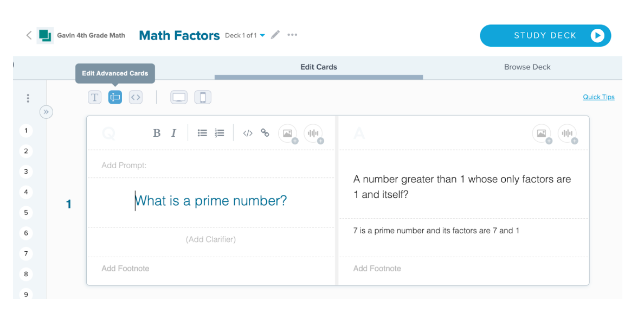Switch to the HTML source card editor

(x=136, y=98)
